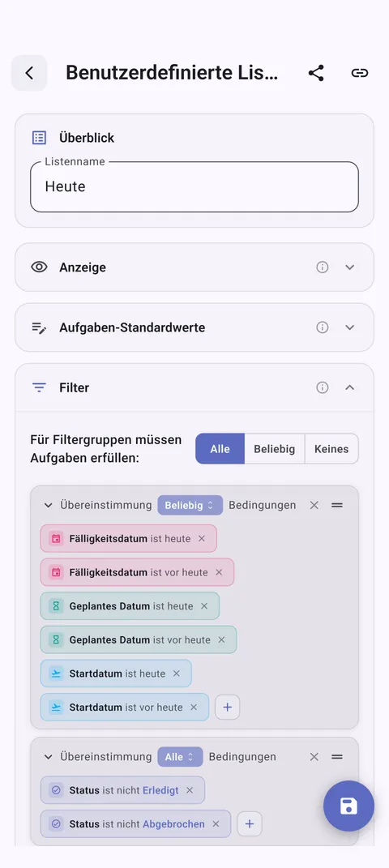Open the Alle match dropdown in second group

pyautogui.click(x=180, y=757)
